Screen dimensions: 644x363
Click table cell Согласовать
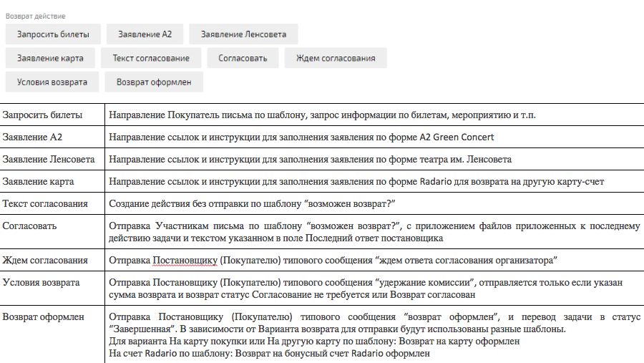52,231
